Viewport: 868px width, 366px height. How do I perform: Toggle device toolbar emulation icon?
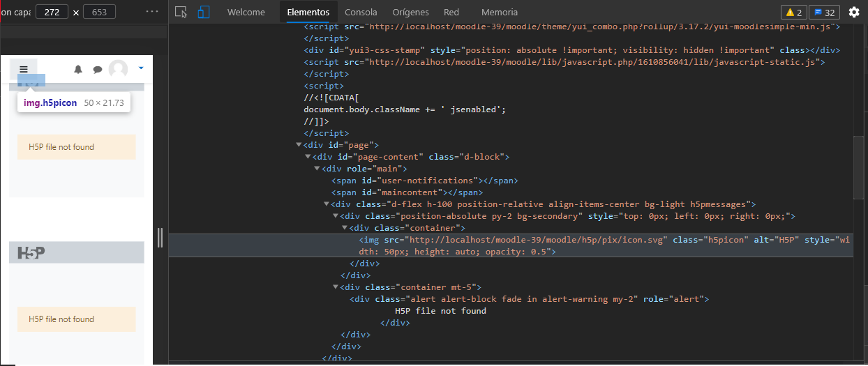(204, 12)
